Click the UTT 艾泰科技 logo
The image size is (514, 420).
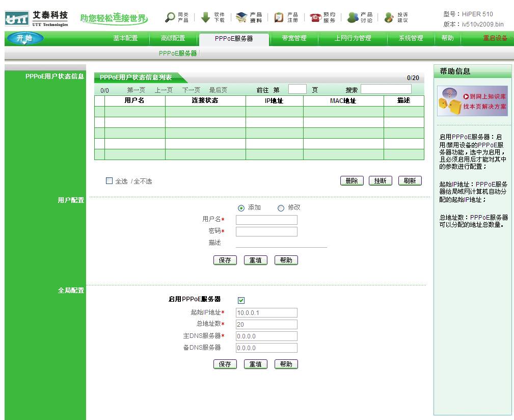coord(37,19)
